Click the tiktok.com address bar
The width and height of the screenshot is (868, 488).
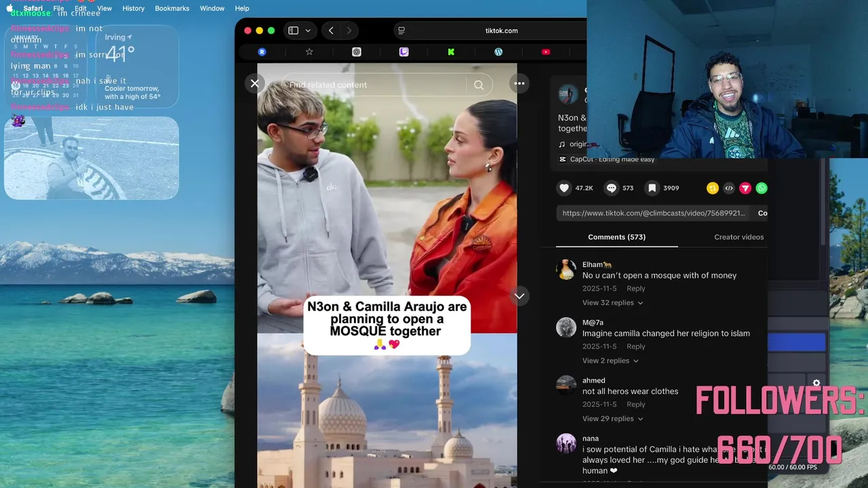point(501,30)
